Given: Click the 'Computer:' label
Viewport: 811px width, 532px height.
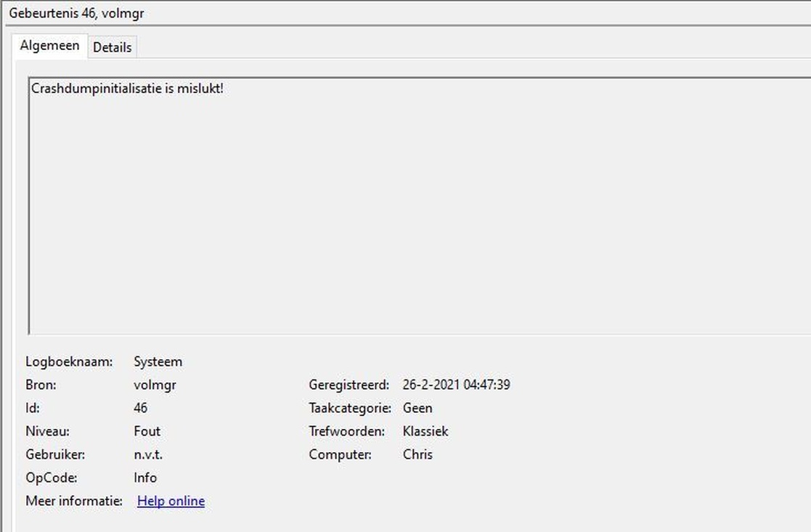Looking at the screenshot, I should tap(340, 454).
